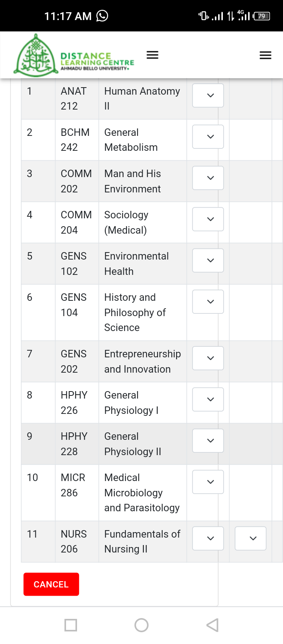Expand dropdown for GENS 202 Entrepreneurship and Innovation

(208, 358)
